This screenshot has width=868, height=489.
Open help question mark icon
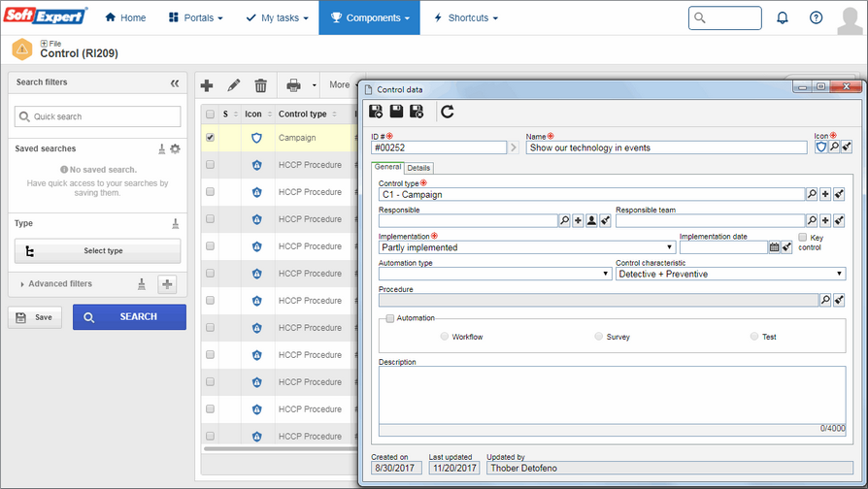point(816,17)
